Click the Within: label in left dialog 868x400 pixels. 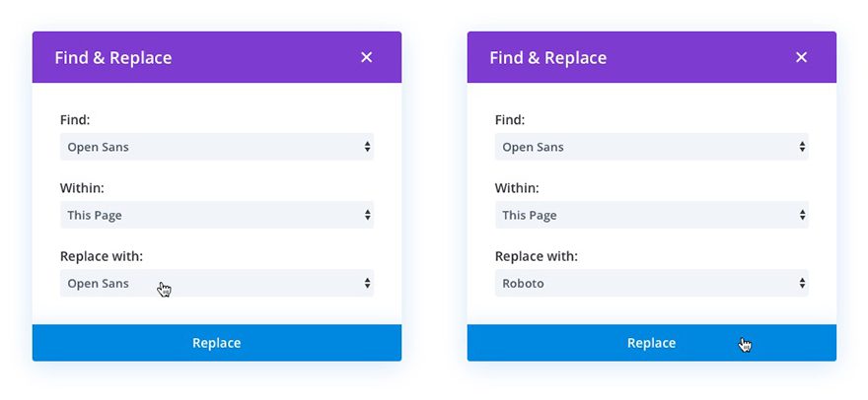(x=82, y=187)
